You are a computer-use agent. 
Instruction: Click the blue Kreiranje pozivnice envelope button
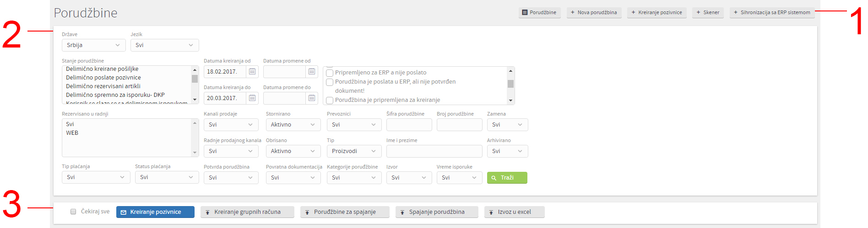[x=155, y=212]
